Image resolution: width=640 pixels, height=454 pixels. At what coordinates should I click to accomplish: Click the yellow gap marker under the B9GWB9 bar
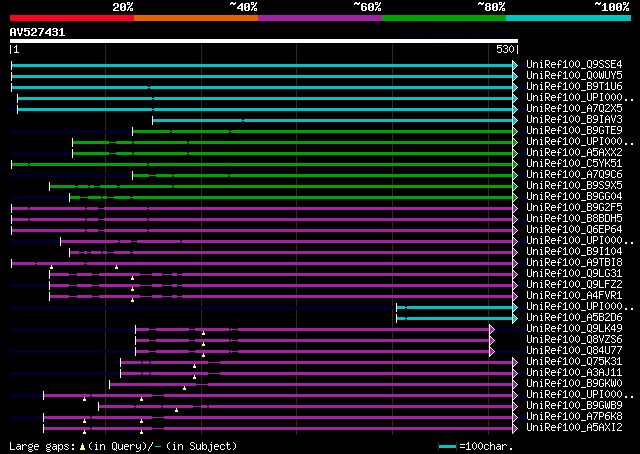(x=176, y=410)
